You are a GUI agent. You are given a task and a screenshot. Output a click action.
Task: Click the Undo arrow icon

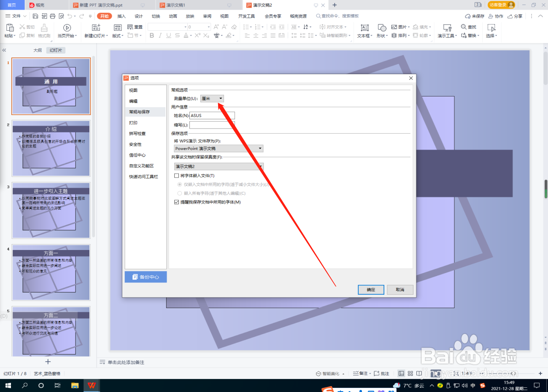(x=70, y=16)
